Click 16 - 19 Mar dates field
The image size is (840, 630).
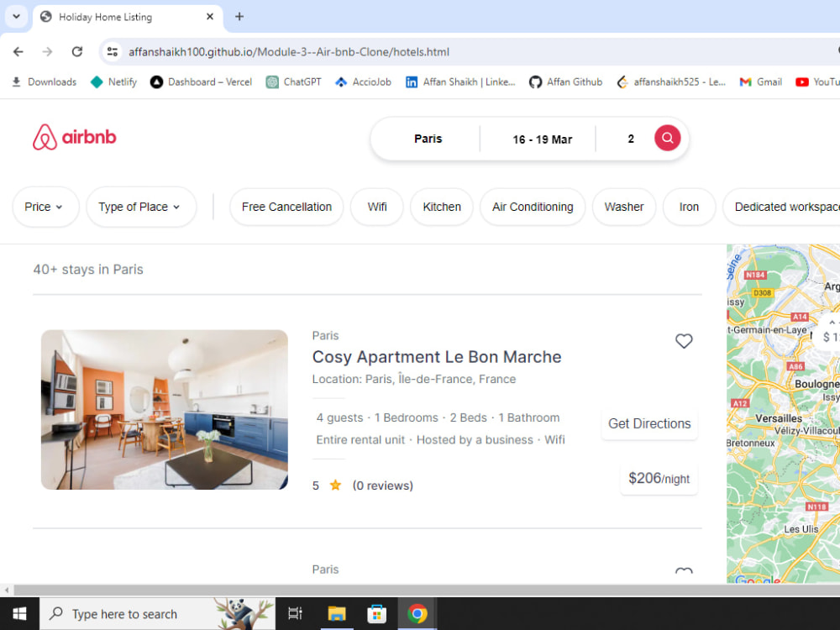point(542,139)
